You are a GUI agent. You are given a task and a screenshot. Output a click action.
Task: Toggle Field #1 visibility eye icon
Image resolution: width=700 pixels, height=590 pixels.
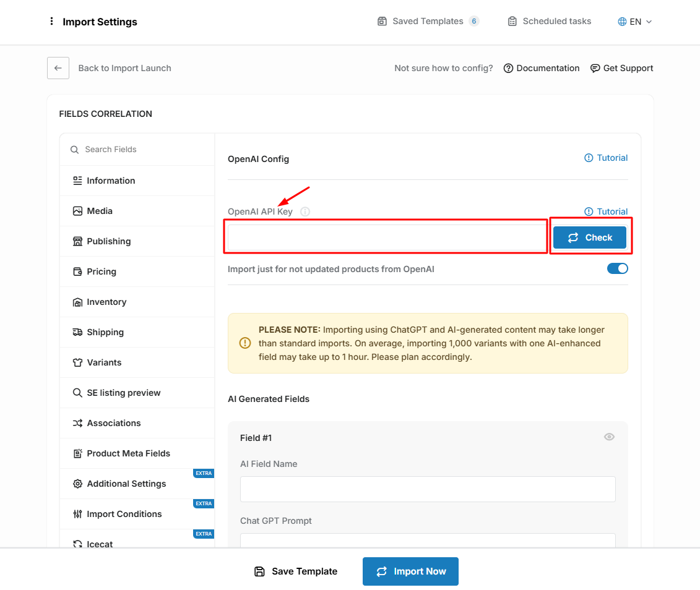pos(610,437)
